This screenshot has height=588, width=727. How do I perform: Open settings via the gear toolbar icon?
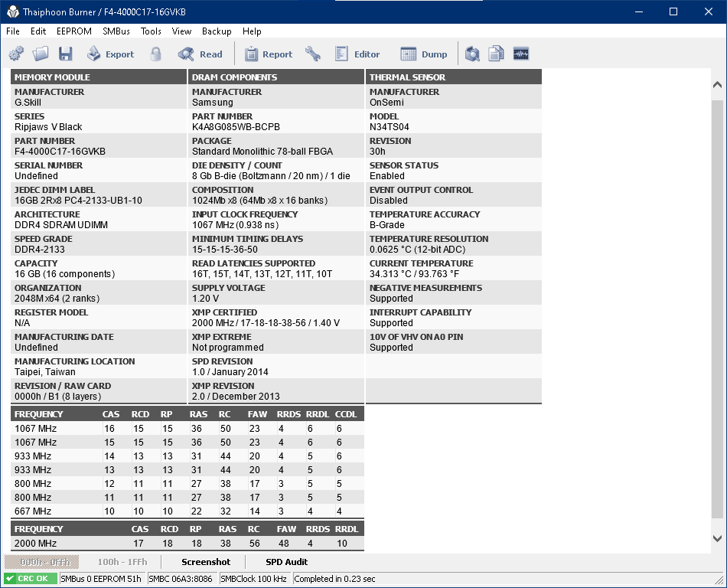click(16, 54)
